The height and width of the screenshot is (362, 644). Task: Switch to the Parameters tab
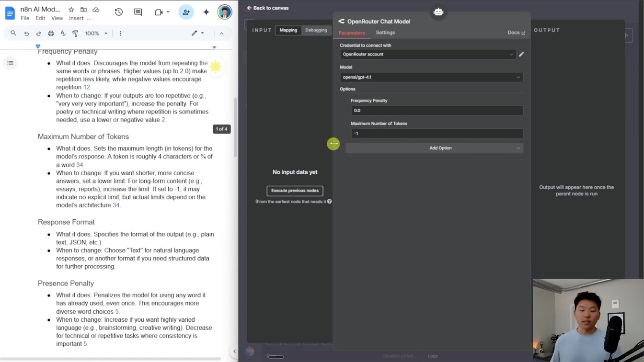(352, 33)
